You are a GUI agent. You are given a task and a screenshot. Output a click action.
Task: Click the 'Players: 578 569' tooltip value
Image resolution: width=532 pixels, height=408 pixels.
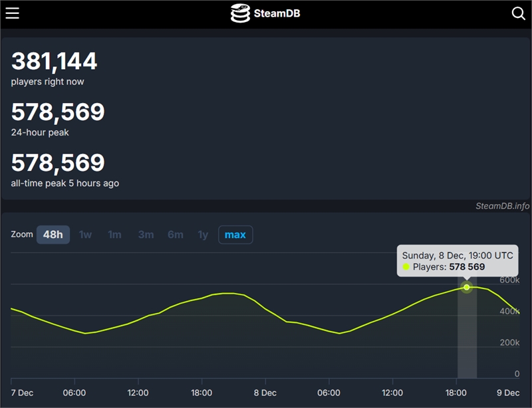pyautogui.click(x=448, y=267)
